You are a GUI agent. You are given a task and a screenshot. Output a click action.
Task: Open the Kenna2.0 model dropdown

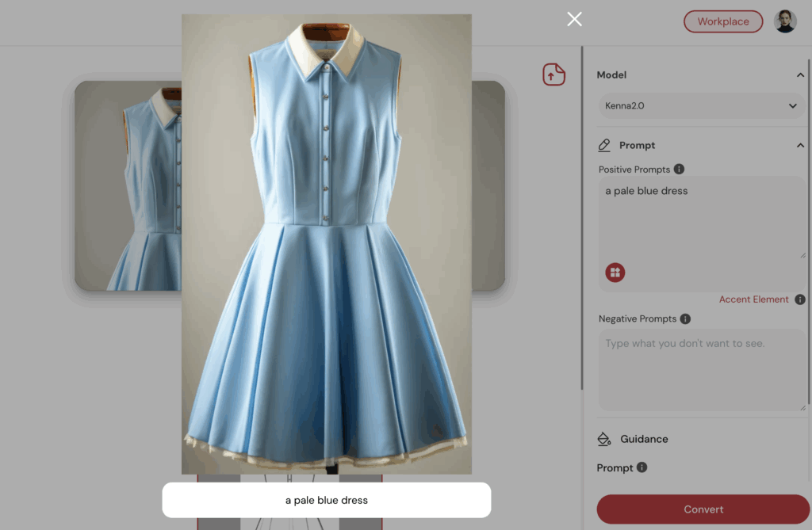point(701,105)
